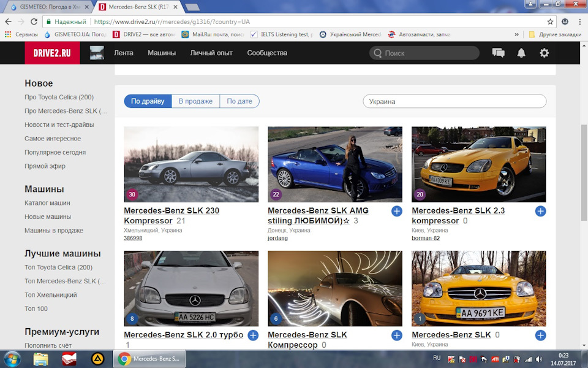Click the country filter field Украина
The width and height of the screenshot is (588, 368).
pos(454,101)
